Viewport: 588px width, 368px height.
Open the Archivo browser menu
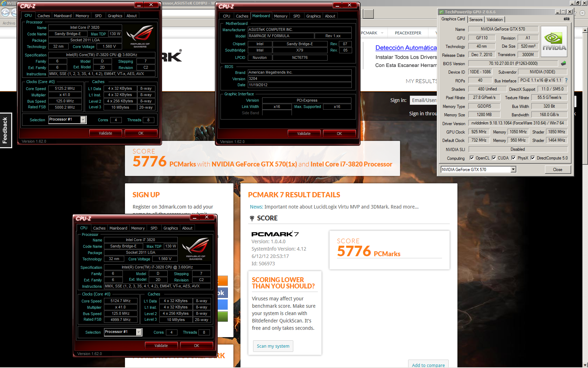9,23
